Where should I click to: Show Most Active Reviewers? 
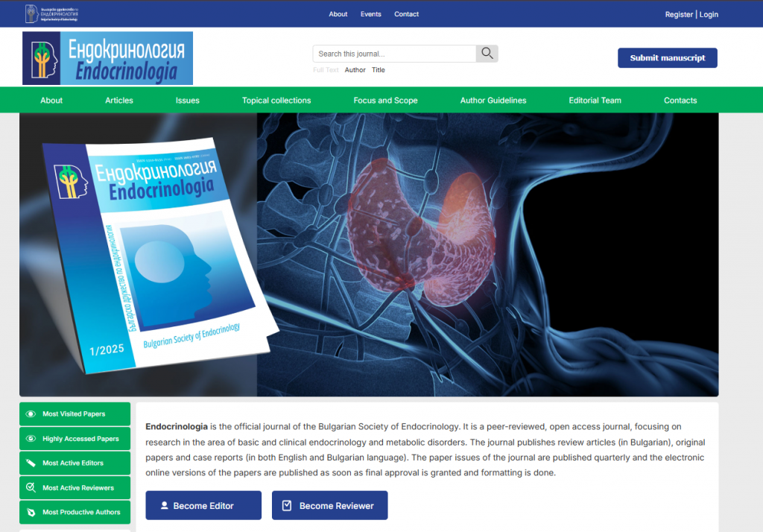(x=75, y=487)
